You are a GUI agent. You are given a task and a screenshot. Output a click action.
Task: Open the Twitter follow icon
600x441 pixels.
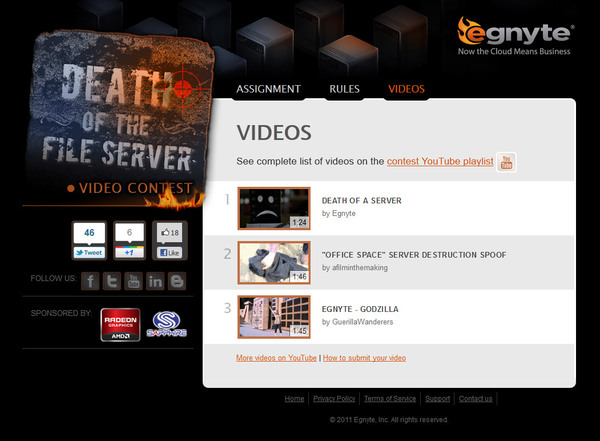(112, 281)
